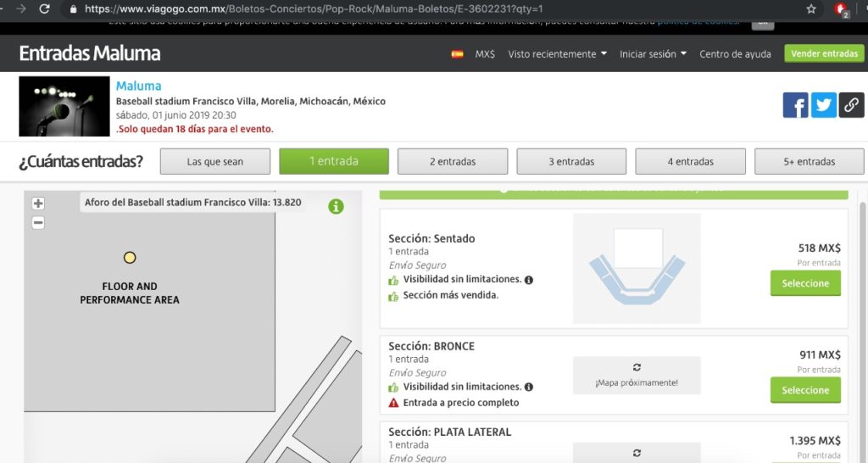The width and height of the screenshot is (868, 463).
Task: Expand the 'Visto recientemente' dropdown
Action: point(558,53)
